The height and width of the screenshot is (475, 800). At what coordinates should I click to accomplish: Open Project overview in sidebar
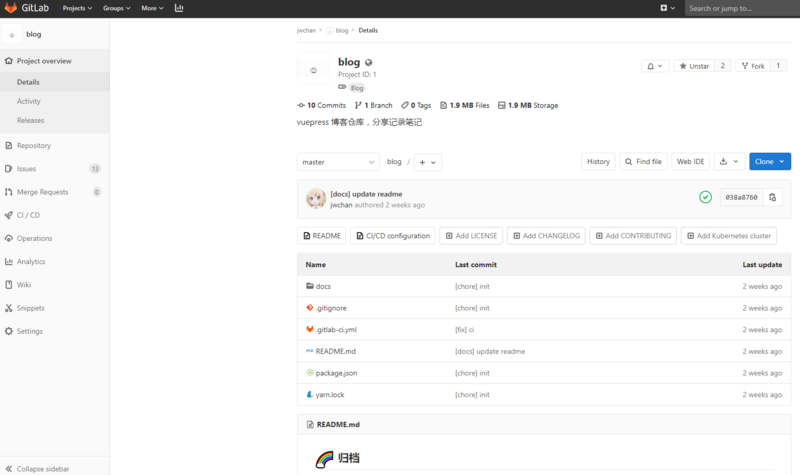(55, 61)
